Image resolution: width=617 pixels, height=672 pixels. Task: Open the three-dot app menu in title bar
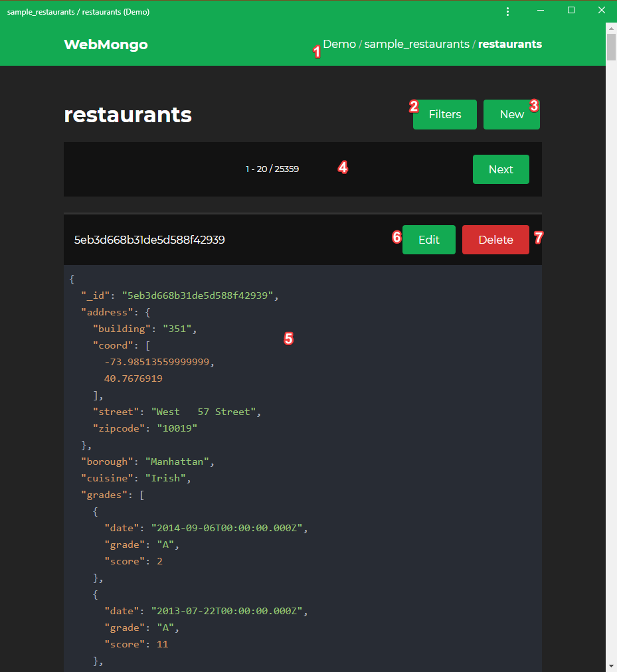(508, 11)
